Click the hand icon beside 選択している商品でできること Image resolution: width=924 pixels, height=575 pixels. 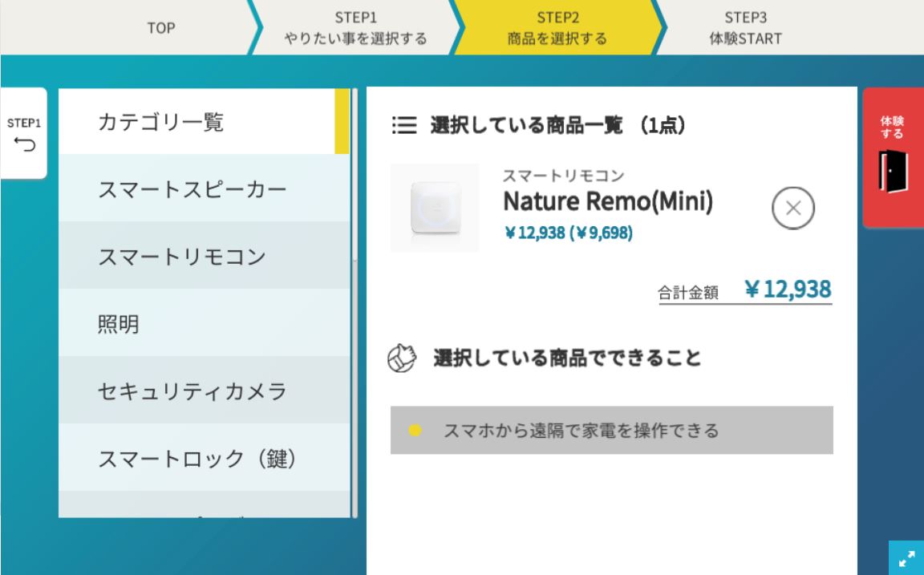[402, 358]
